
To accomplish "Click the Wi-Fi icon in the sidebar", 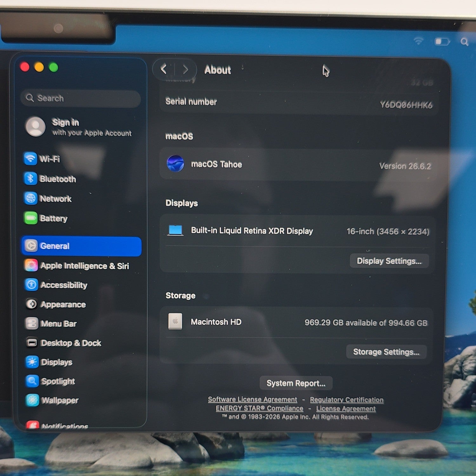I will [x=30, y=158].
